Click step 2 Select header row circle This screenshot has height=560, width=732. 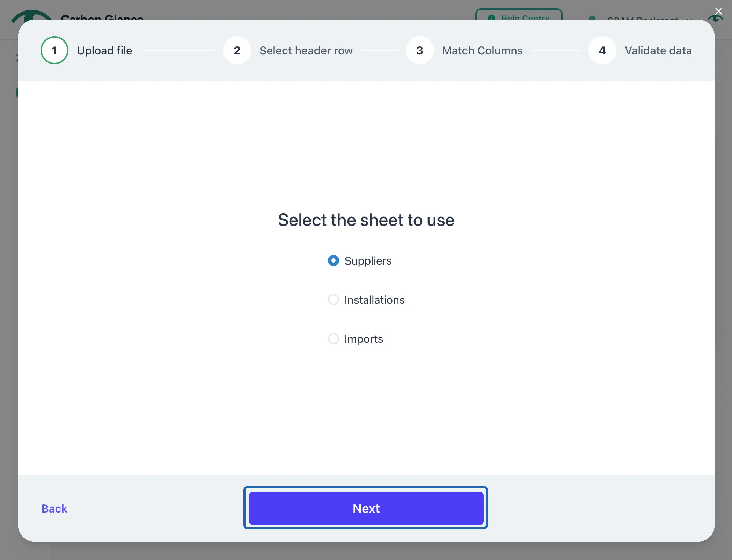237,50
